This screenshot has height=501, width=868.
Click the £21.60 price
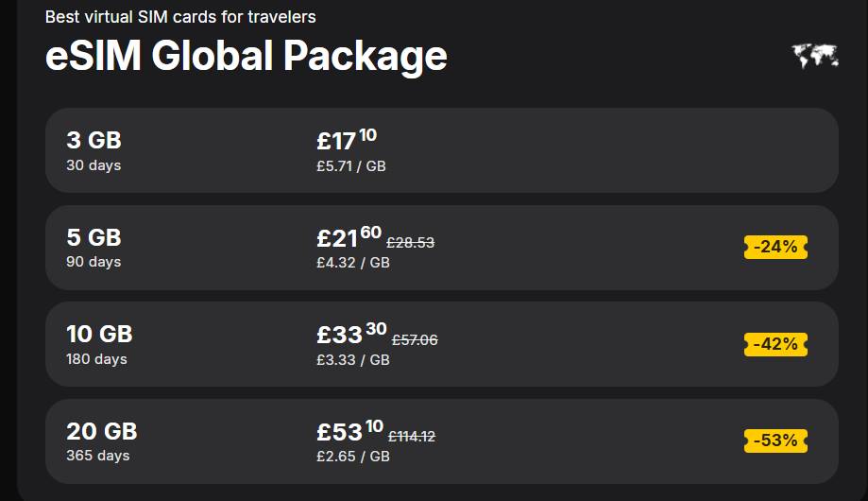pos(349,237)
